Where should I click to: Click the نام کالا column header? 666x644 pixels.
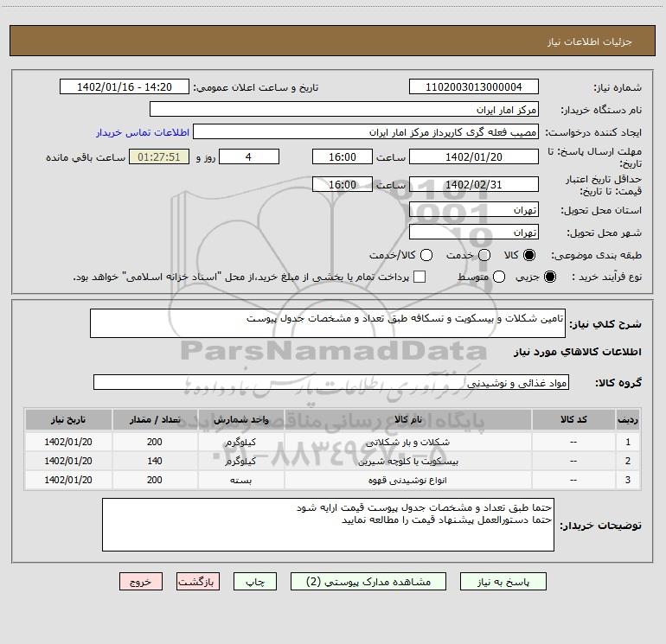(407, 419)
